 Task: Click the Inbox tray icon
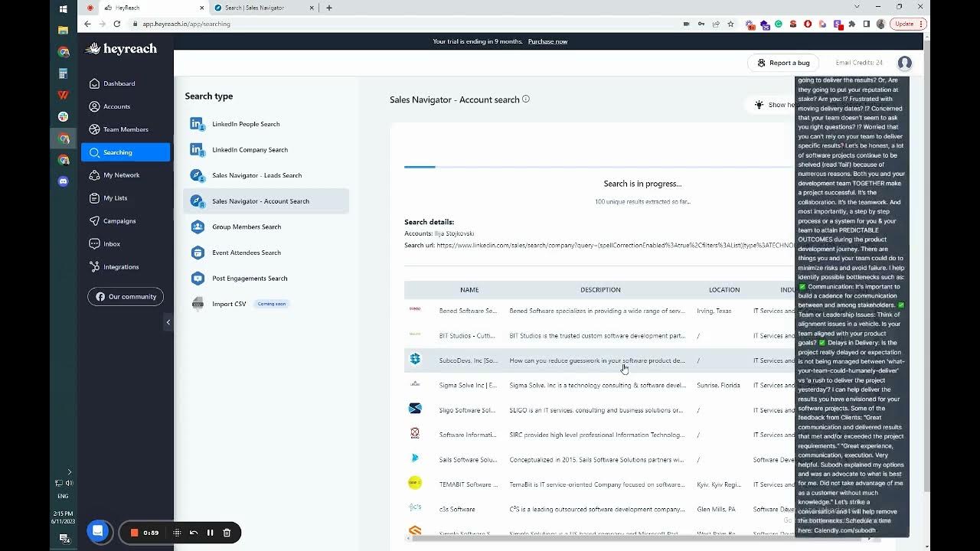[95, 244]
